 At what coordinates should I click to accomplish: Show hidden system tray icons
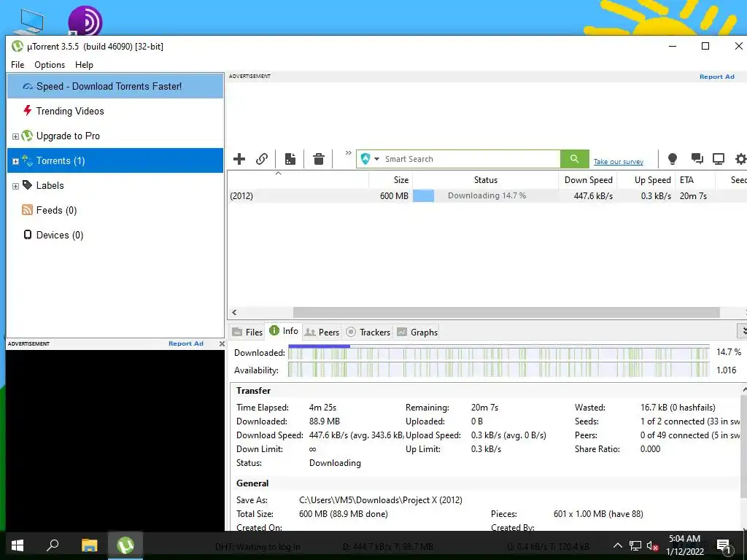pos(617,545)
